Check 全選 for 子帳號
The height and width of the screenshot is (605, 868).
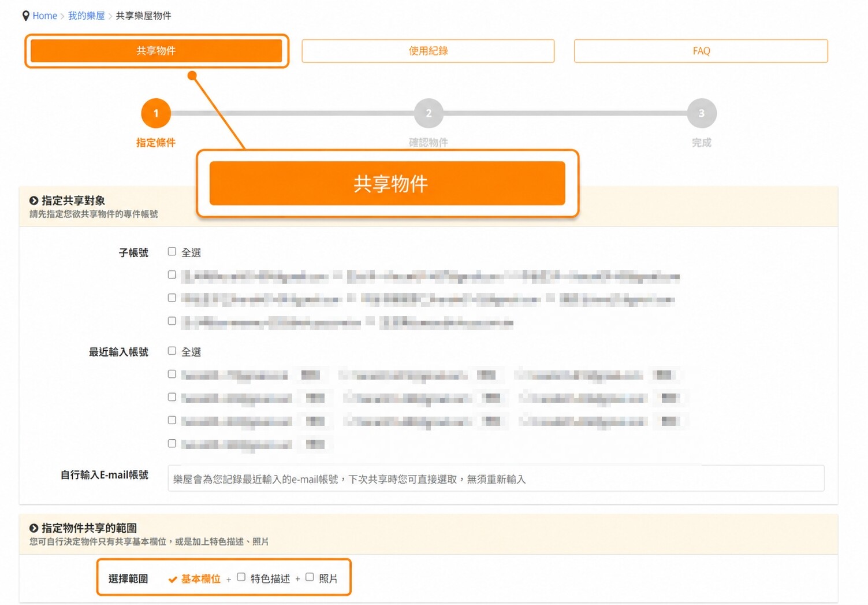pos(172,251)
